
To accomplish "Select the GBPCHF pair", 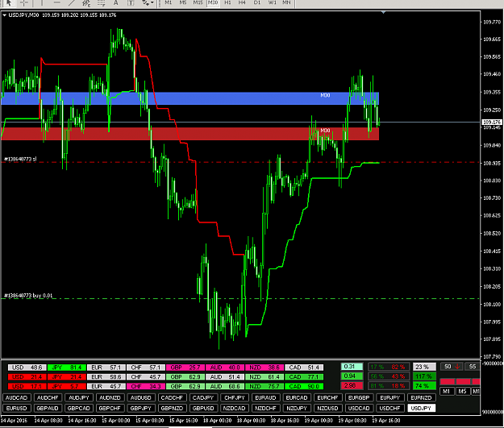I will tap(110, 408).
